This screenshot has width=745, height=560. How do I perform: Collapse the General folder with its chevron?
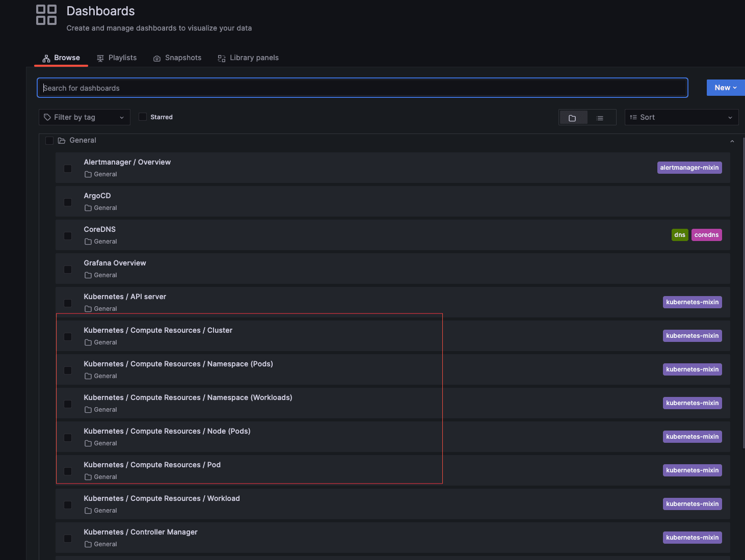[x=732, y=141]
